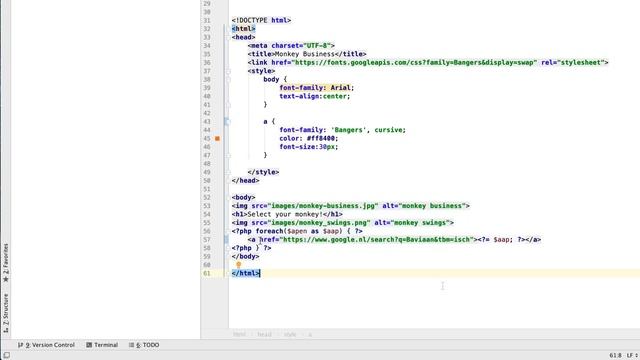The image size is (640, 360).
Task: Click the closing </style> tag
Action: pyautogui.click(x=263, y=172)
